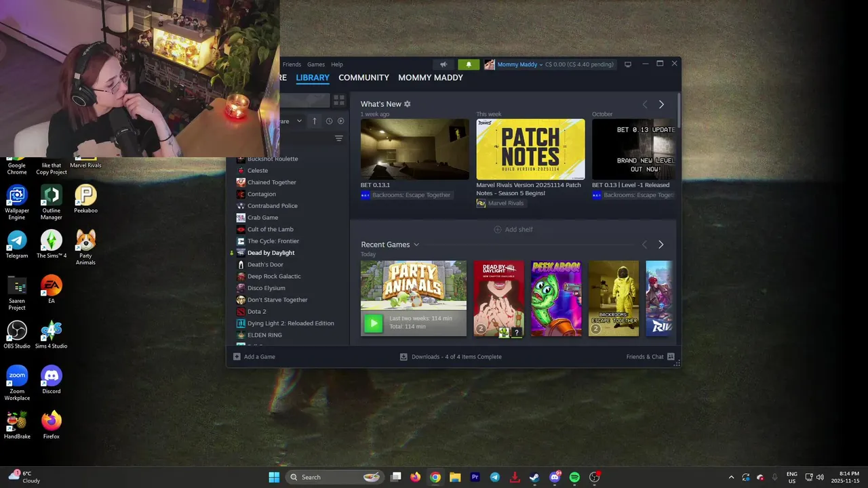This screenshot has width=868, height=488.
Task: Switch to the LIBRARY tab
Action: point(313,77)
